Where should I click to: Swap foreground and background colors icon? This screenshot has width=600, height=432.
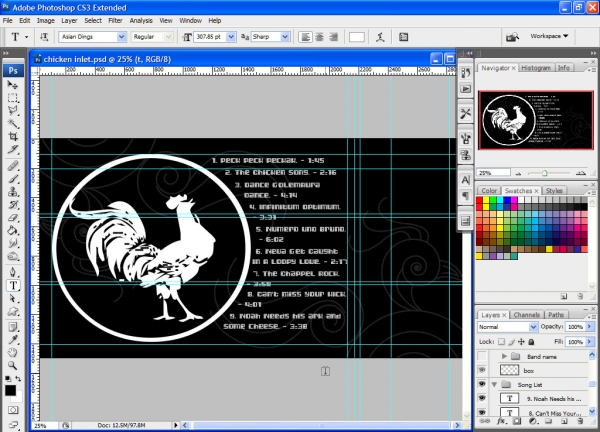click(x=18, y=379)
